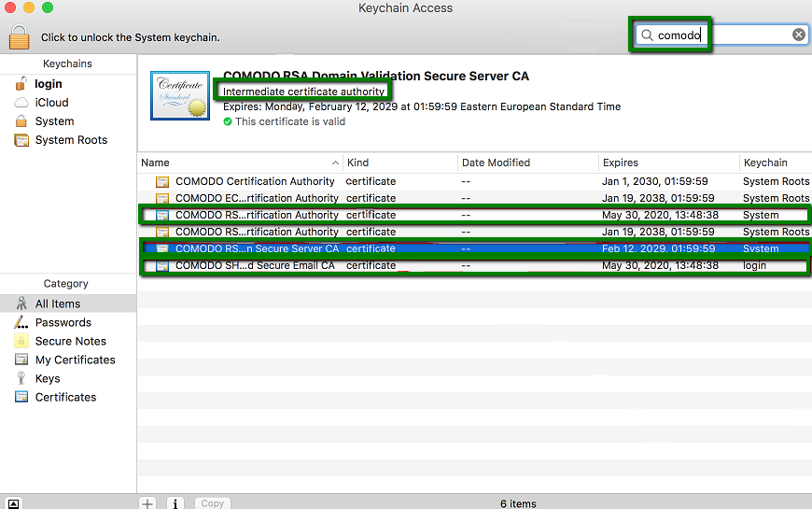Click COMODO SH Secure Email CA icon
The image size is (812, 509).
point(162,265)
